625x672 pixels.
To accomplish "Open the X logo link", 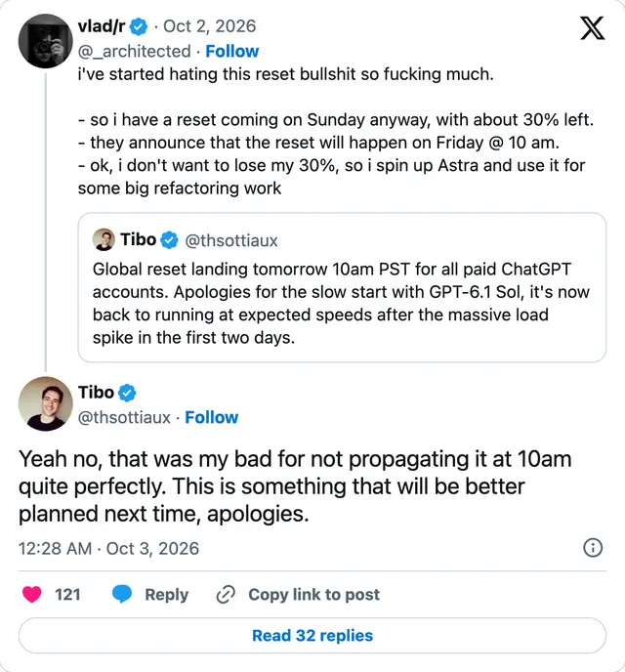I will [593, 28].
